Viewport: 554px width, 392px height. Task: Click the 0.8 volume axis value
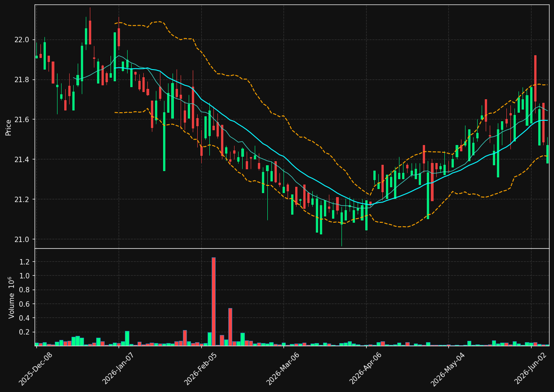pos(24,290)
